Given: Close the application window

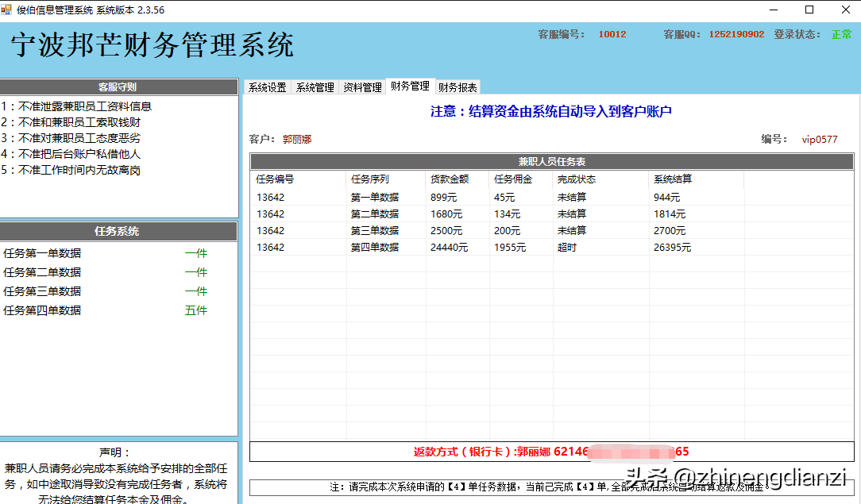Looking at the screenshot, I should 846,10.
